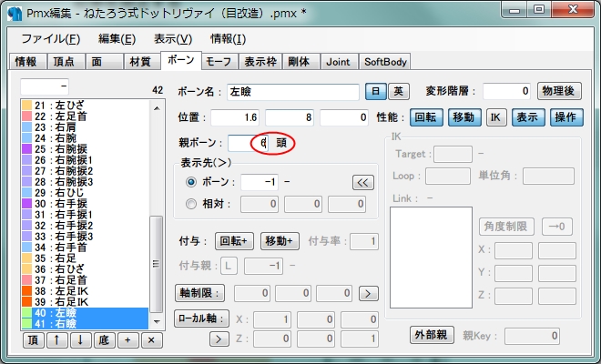Screen dimensions: 601x364
Task: Select bone 29 : 右ひじ in list
Action: pos(85,193)
